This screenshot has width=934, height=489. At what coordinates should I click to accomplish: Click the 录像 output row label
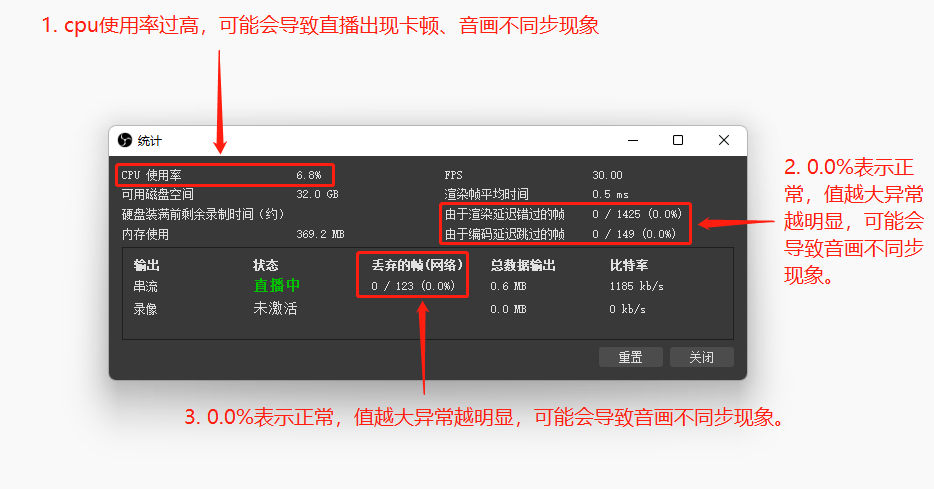[145, 309]
